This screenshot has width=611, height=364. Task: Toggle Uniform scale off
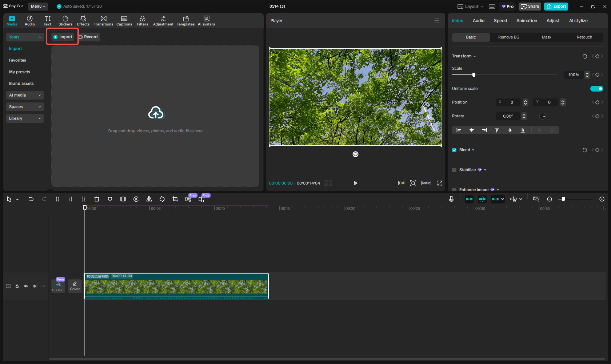click(x=596, y=88)
